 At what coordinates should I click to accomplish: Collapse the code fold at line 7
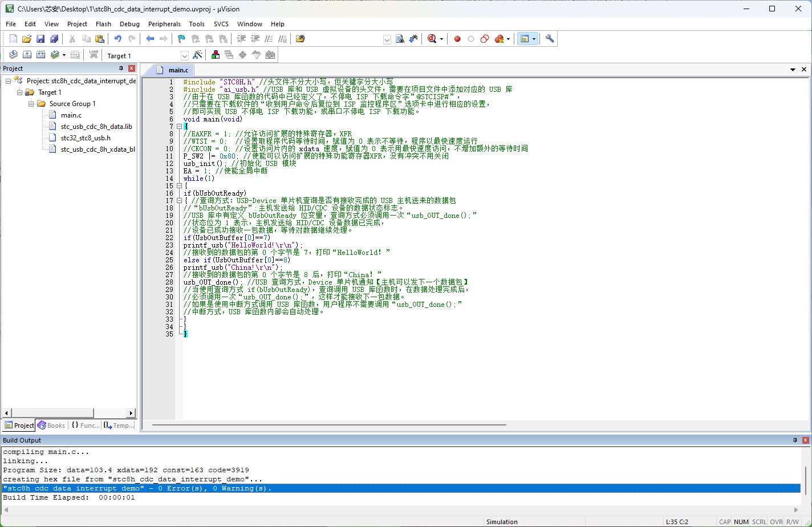178,126
